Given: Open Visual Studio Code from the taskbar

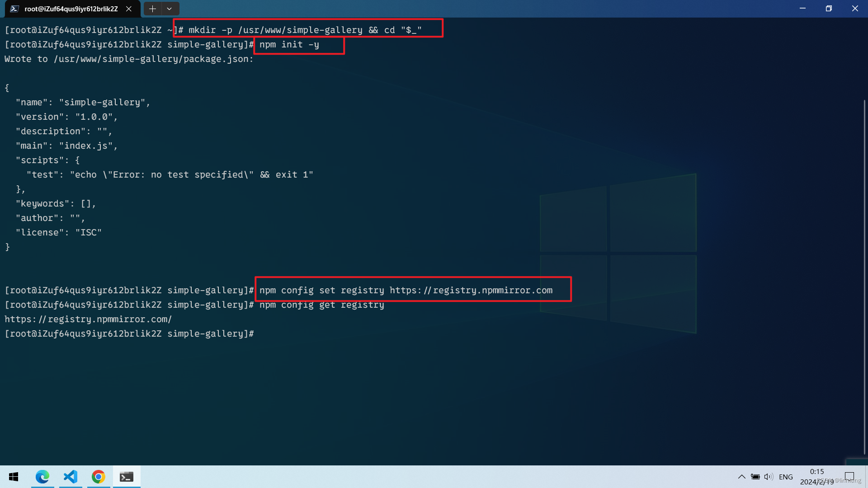Looking at the screenshot, I should 71,477.
